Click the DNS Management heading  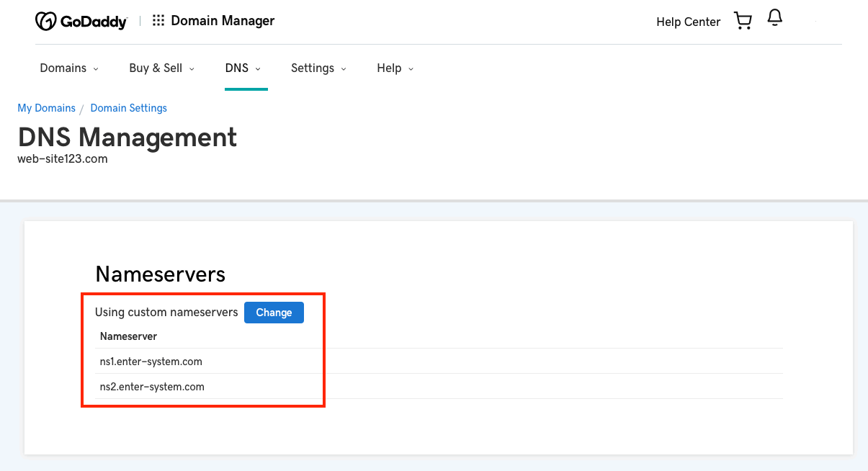pyautogui.click(x=127, y=137)
